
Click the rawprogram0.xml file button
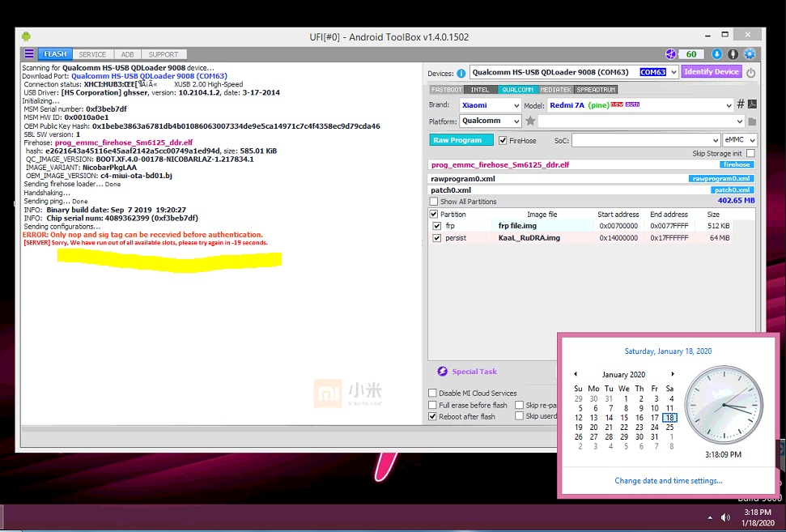pos(721,178)
